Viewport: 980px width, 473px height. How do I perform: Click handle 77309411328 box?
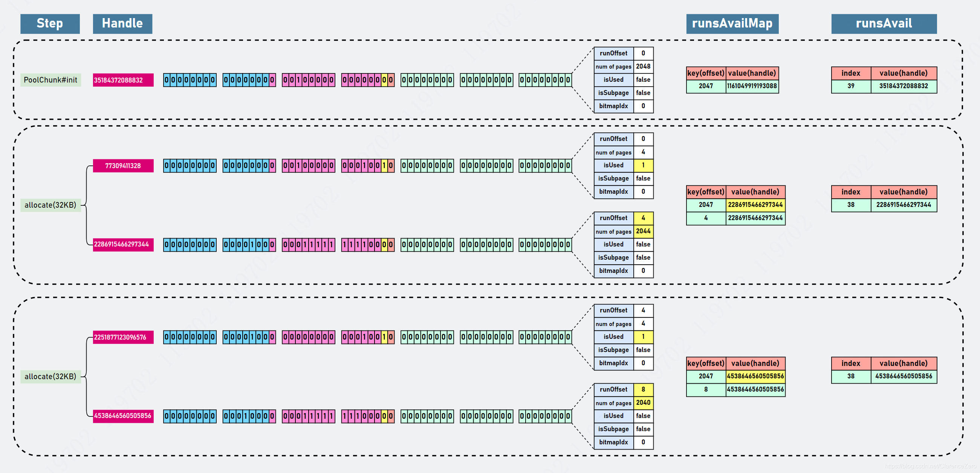(123, 165)
